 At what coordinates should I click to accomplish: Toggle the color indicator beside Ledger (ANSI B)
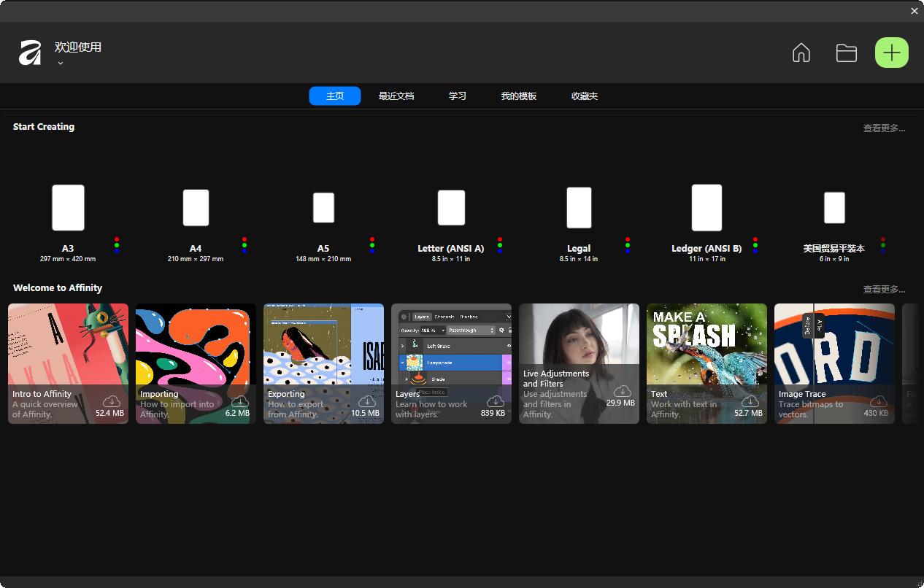pyautogui.click(x=755, y=244)
